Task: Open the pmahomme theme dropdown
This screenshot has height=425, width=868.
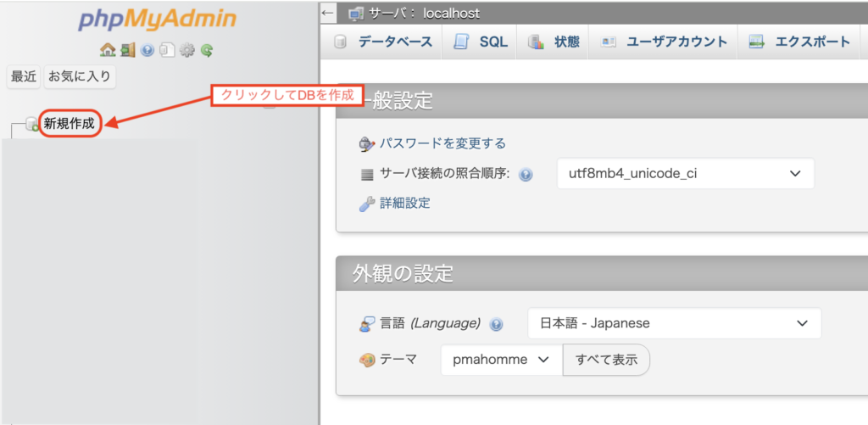Action: pos(502,360)
